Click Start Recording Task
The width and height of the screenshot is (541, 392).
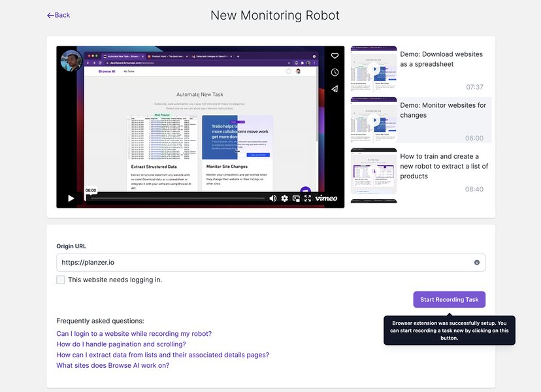pyautogui.click(x=449, y=299)
